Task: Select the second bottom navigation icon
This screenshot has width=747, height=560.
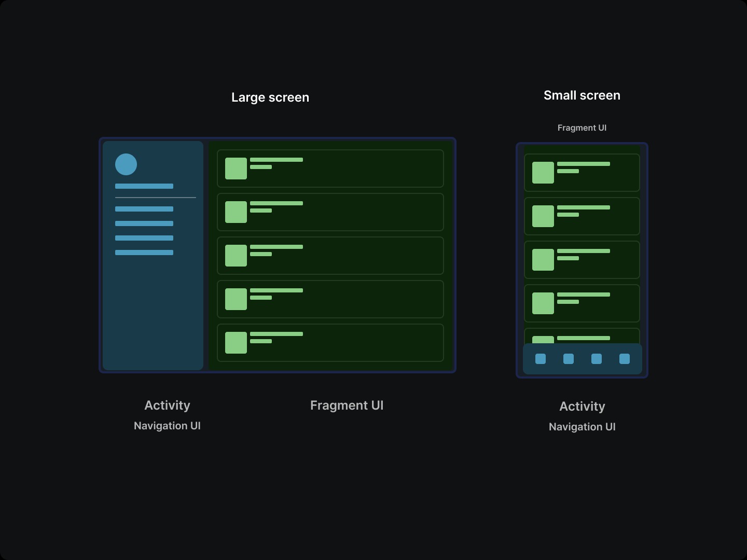Action: tap(569, 359)
